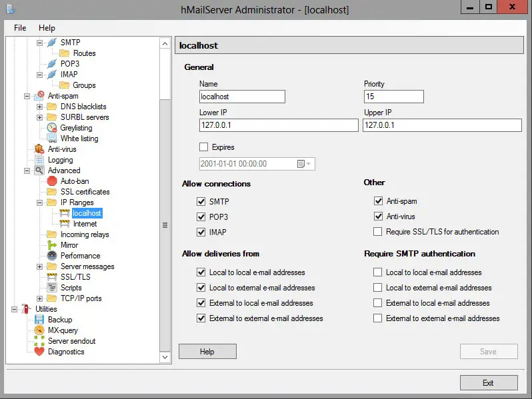Image resolution: width=532 pixels, height=399 pixels.
Task: Click the Mirror arrow icon
Action: pos(52,244)
